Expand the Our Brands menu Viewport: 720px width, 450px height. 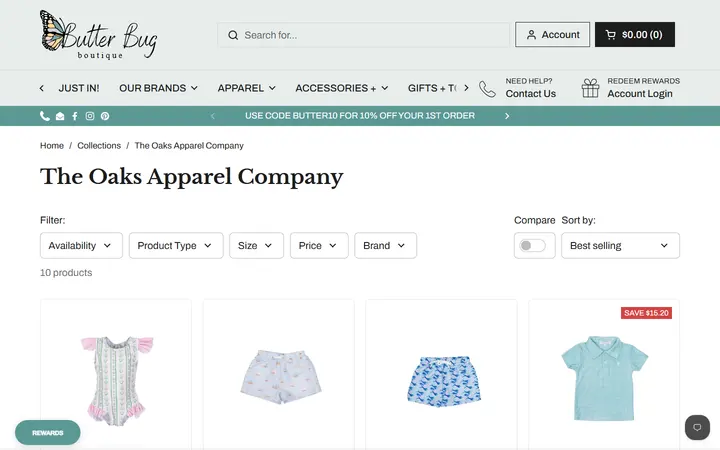(x=158, y=88)
